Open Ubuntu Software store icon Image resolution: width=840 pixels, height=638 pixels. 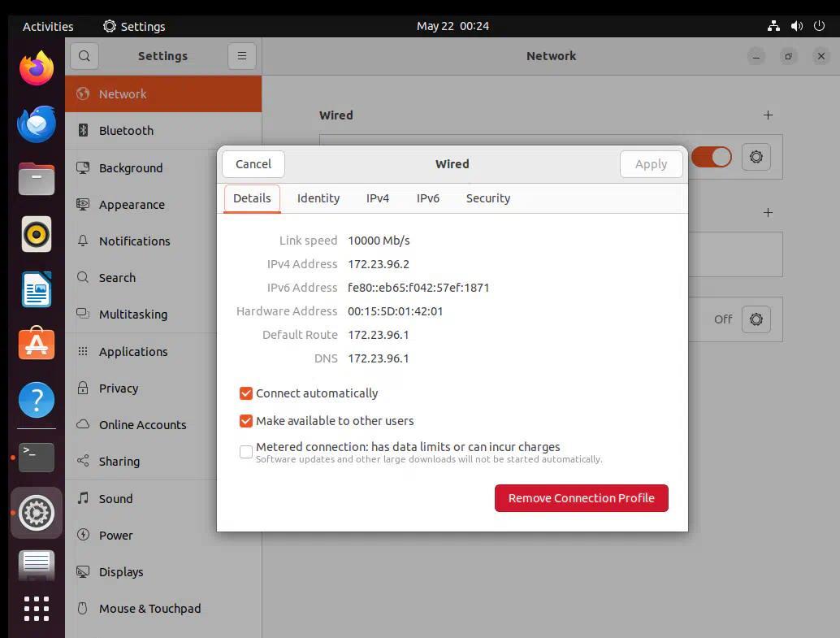(37, 343)
